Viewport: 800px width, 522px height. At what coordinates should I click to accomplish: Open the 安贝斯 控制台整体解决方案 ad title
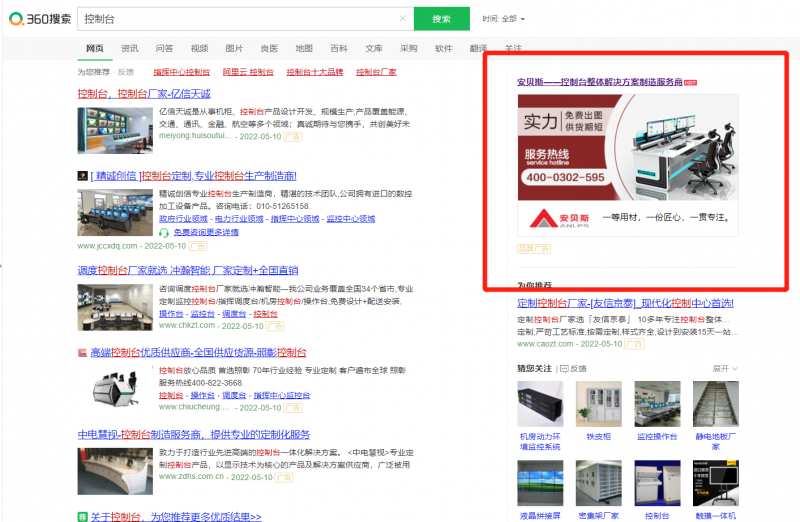point(600,82)
